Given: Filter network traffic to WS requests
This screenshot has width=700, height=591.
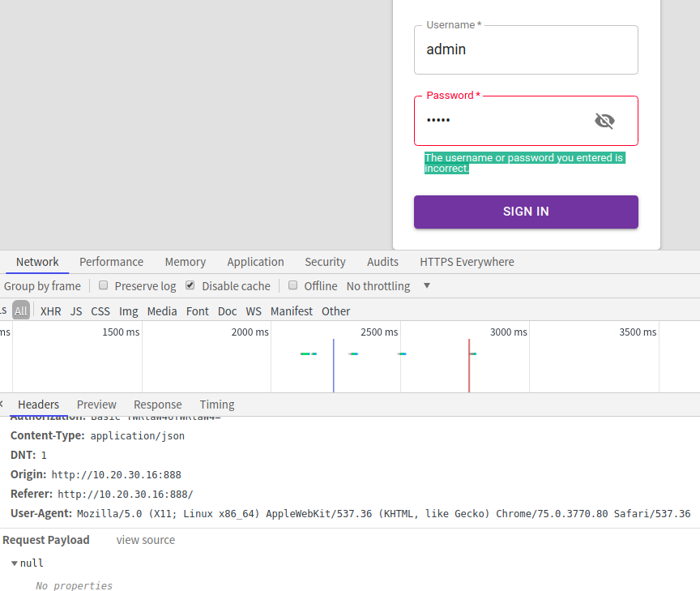Looking at the screenshot, I should click(254, 310).
